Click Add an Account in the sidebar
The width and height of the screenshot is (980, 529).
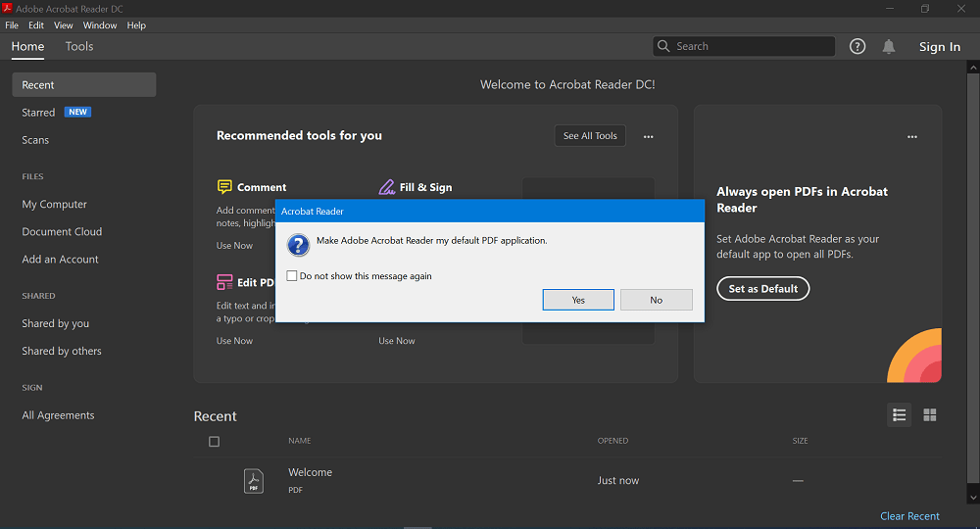(60, 260)
